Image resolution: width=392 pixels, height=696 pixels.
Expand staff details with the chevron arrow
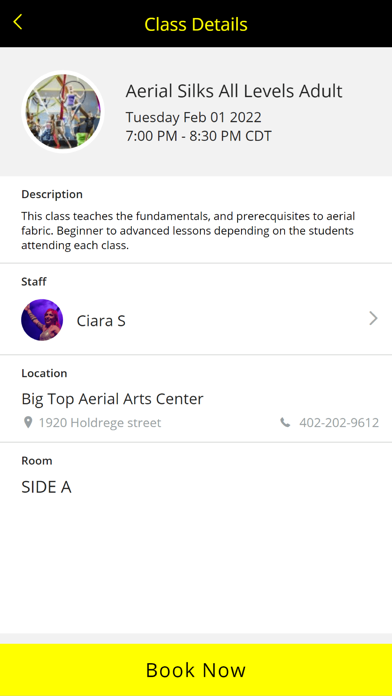tap(373, 319)
